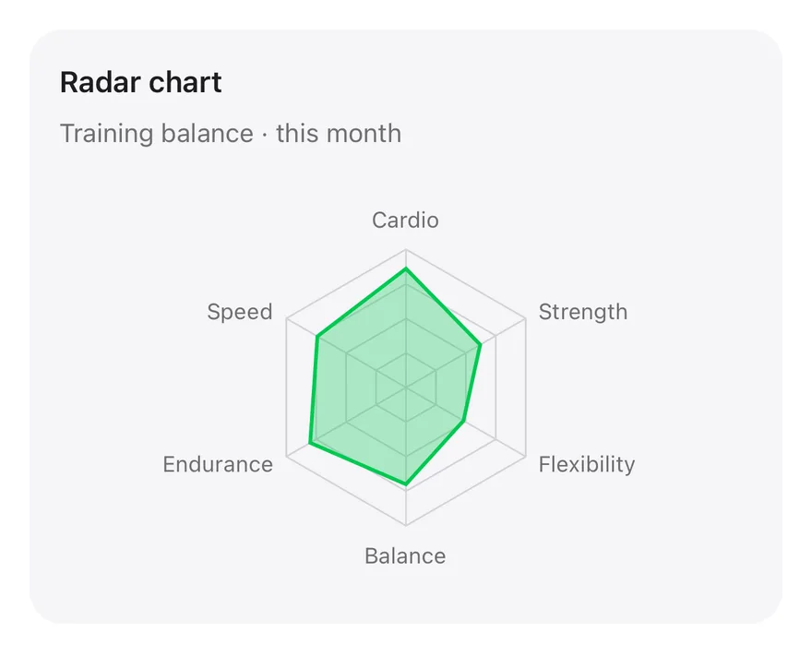The image size is (812, 668).
Task: Click the outer hexagon's Endurance corner
Action: click(x=286, y=456)
